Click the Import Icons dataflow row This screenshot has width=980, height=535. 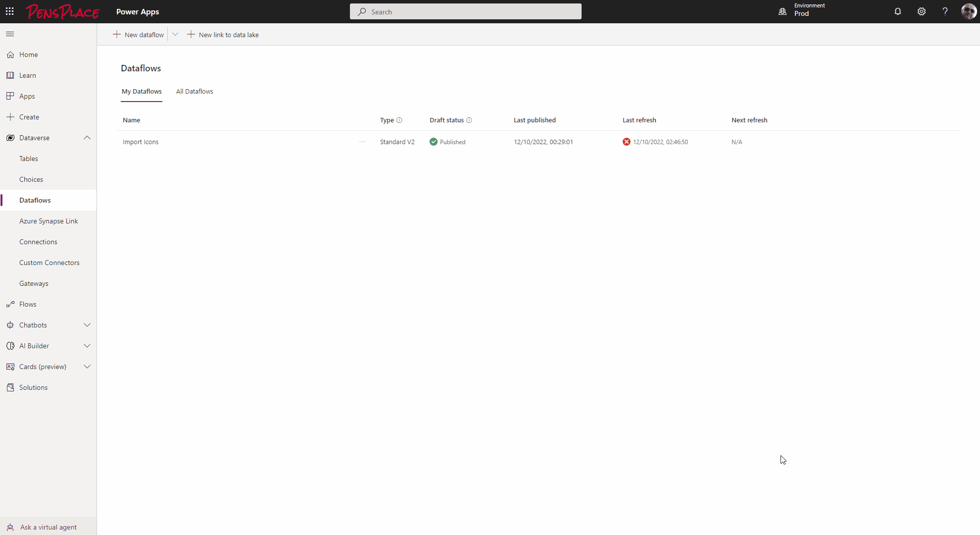click(140, 142)
